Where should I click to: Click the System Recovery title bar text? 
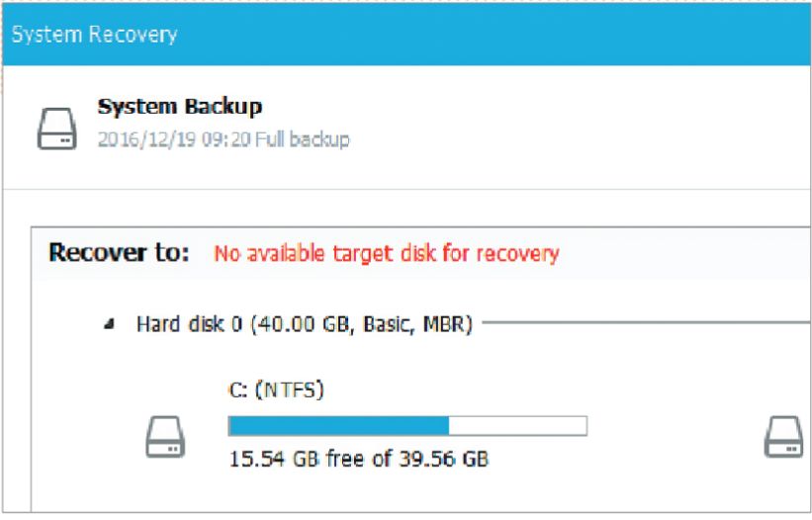tap(95, 35)
